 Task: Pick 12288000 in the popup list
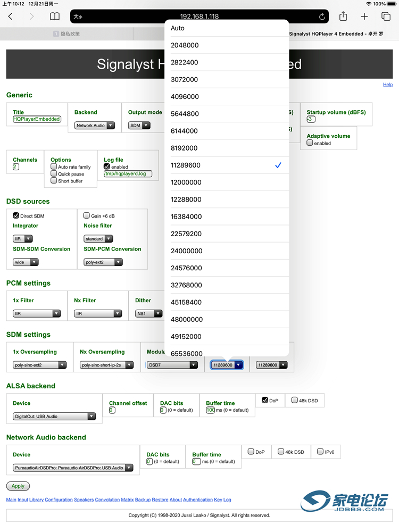click(x=227, y=199)
